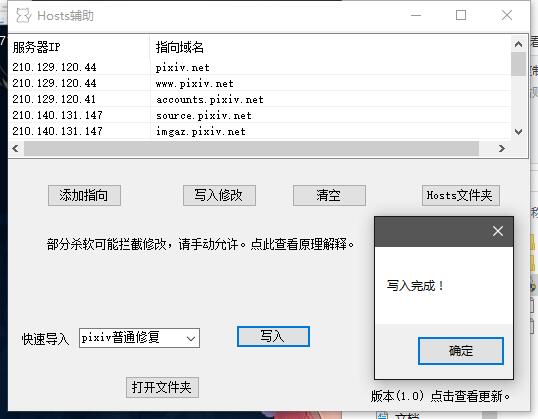
Task: Click the list scroll up arrow
Action: coord(518,44)
